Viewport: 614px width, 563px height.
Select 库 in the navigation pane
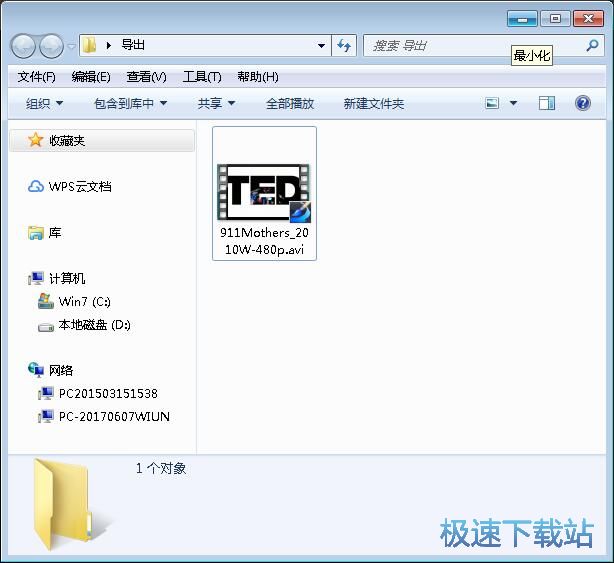click(55, 233)
